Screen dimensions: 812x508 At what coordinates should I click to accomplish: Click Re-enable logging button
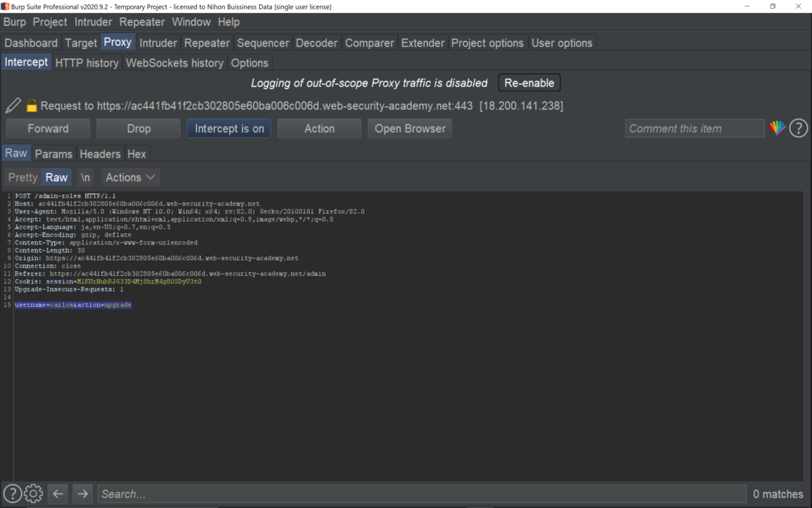point(529,83)
